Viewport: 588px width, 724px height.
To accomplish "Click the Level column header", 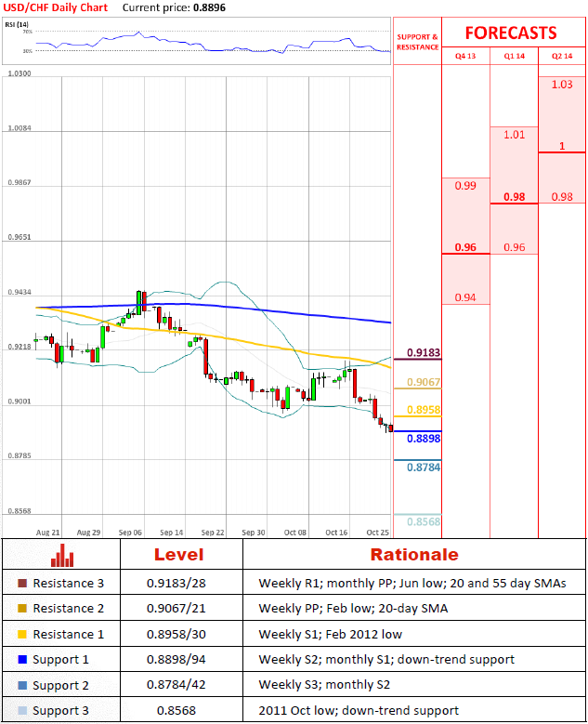I will pos(179,555).
